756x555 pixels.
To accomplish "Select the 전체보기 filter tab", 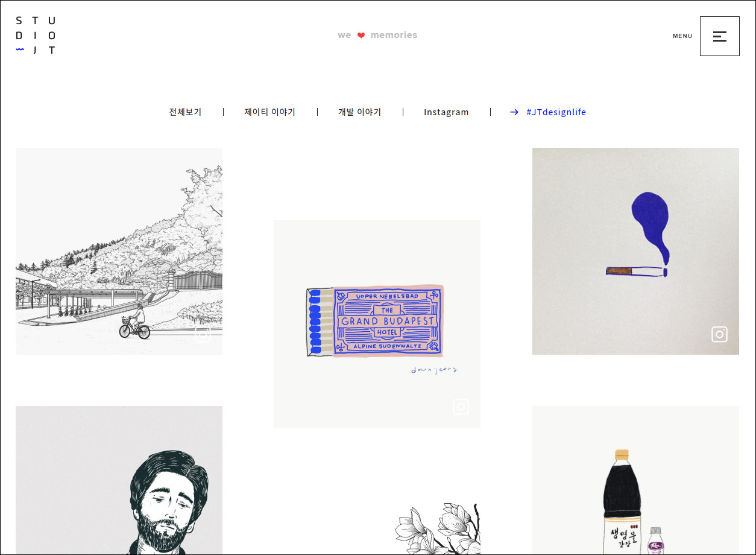I will [185, 112].
